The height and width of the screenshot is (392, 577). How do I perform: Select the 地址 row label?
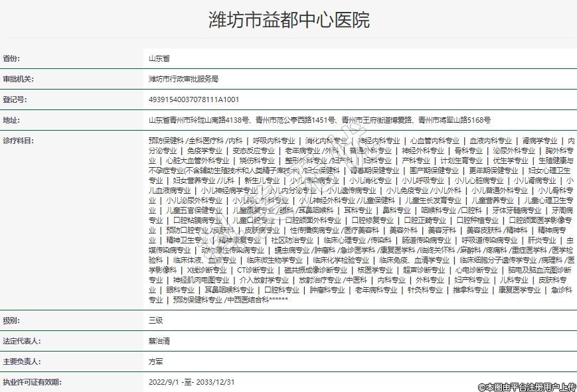click(12, 120)
